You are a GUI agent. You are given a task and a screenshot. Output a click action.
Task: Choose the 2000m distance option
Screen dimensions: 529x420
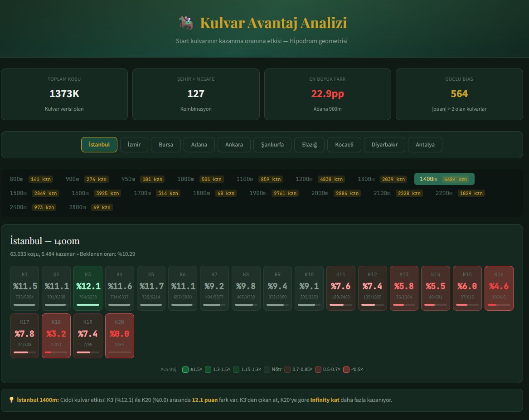[336, 193]
